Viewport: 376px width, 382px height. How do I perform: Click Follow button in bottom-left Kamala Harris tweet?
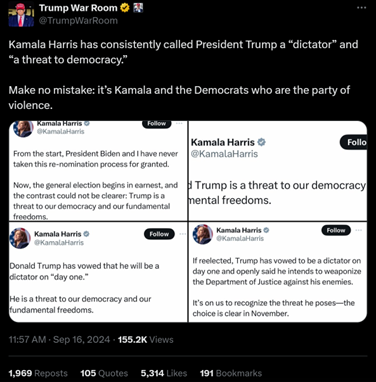(159, 234)
